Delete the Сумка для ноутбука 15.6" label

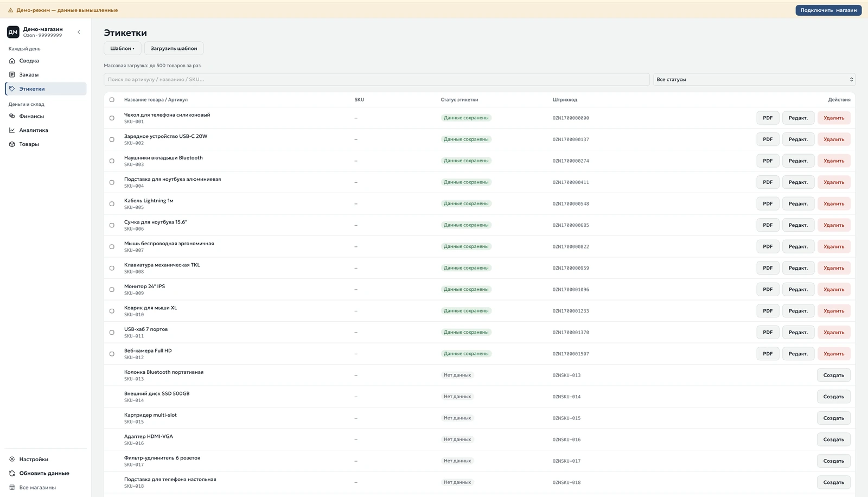pos(834,225)
